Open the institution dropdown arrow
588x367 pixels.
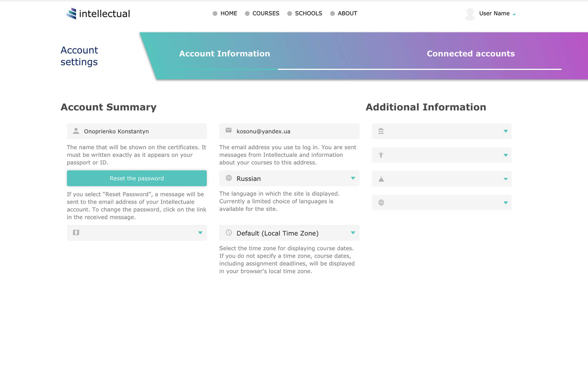[x=506, y=131]
